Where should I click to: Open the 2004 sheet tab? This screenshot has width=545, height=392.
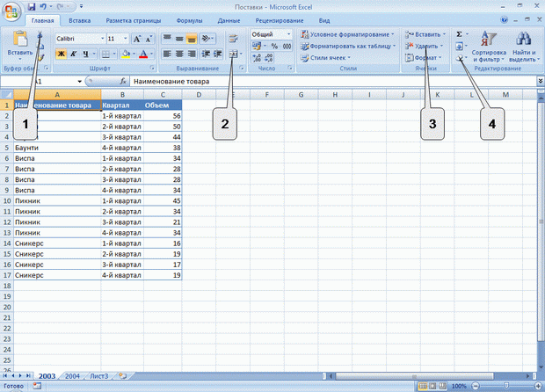pos(72,376)
